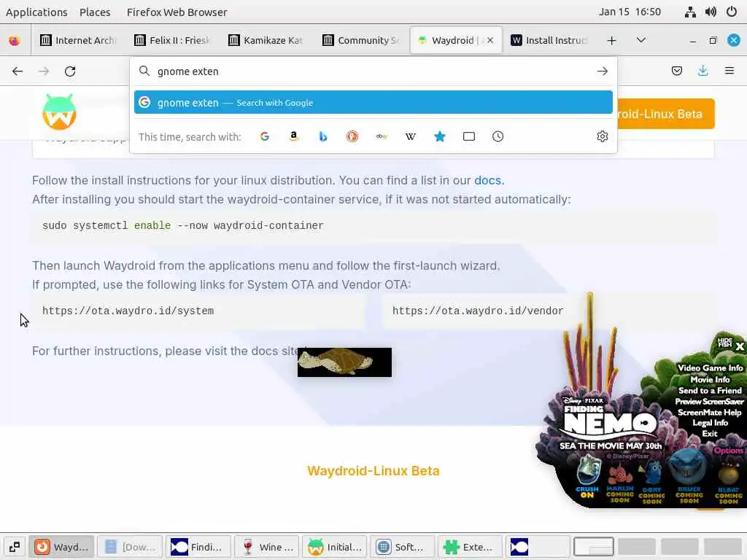Screen dimensions: 747x560
Task: Open search settings gear
Action: 602,136
